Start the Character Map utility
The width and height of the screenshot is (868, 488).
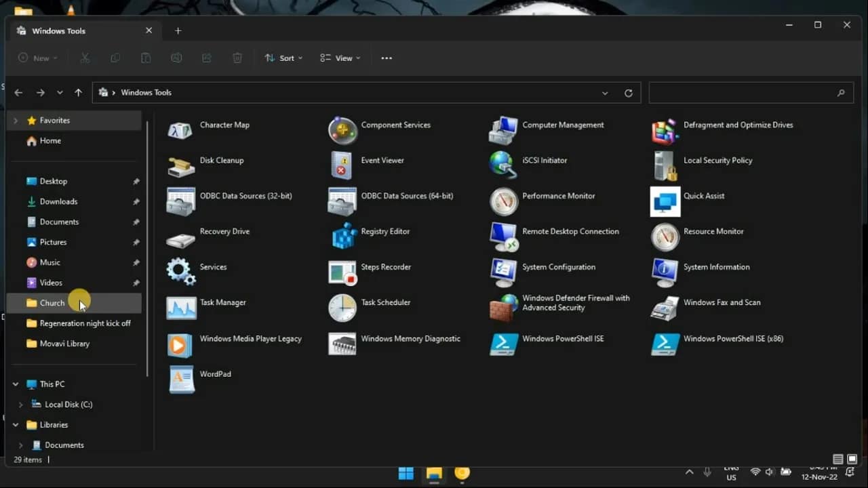tap(224, 125)
